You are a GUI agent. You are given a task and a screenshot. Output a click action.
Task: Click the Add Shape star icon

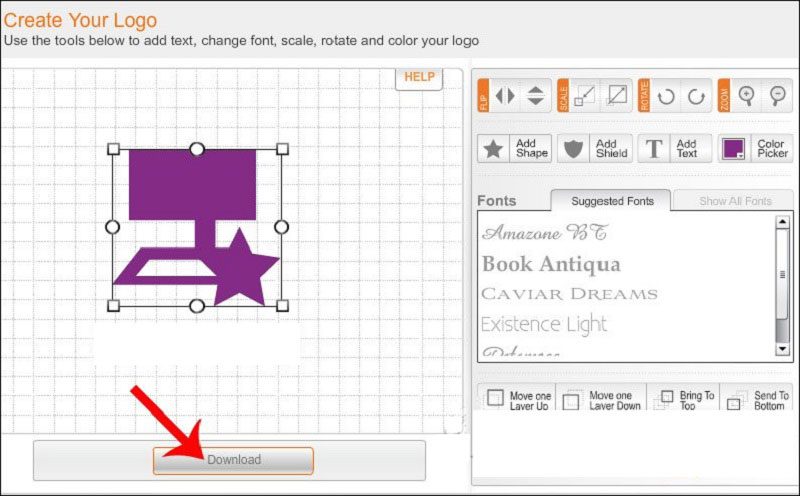(x=493, y=148)
